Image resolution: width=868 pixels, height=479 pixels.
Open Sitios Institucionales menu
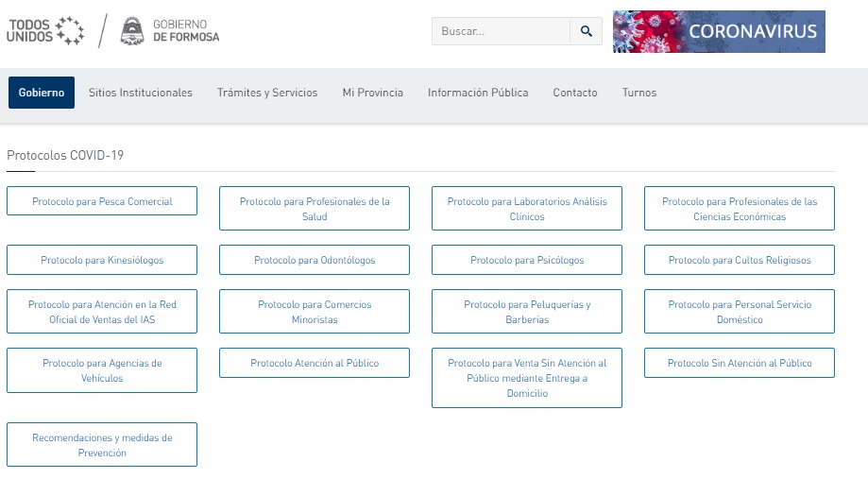[141, 93]
